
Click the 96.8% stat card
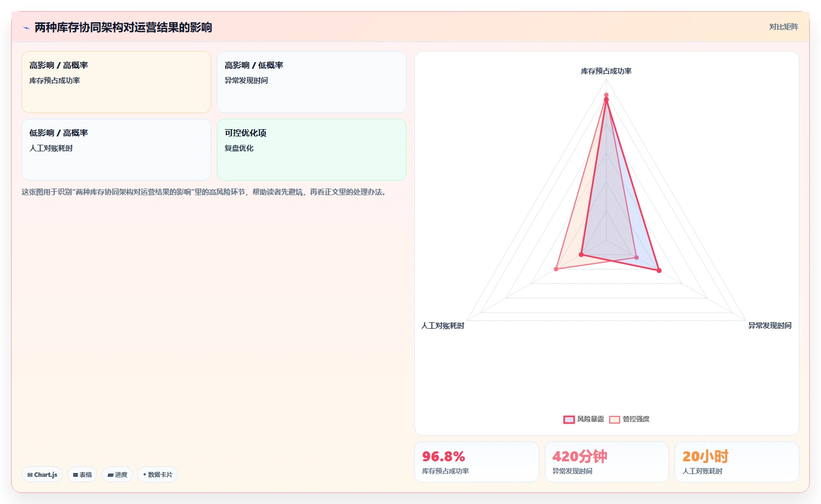(477, 462)
